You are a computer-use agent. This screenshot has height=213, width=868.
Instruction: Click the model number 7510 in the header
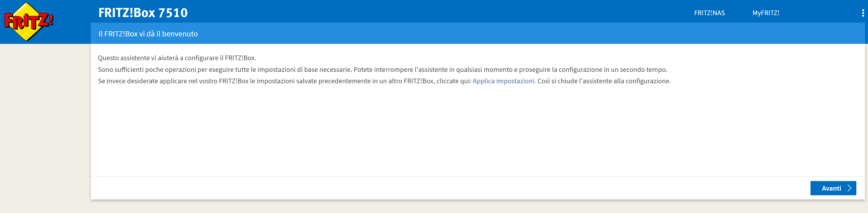pos(173,13)
